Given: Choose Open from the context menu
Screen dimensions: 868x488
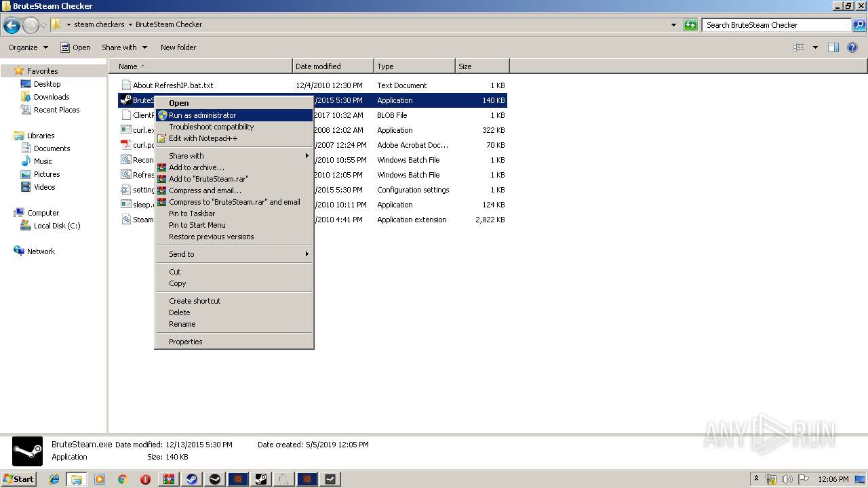Looking at the screenshot, I should click(234, 103).
